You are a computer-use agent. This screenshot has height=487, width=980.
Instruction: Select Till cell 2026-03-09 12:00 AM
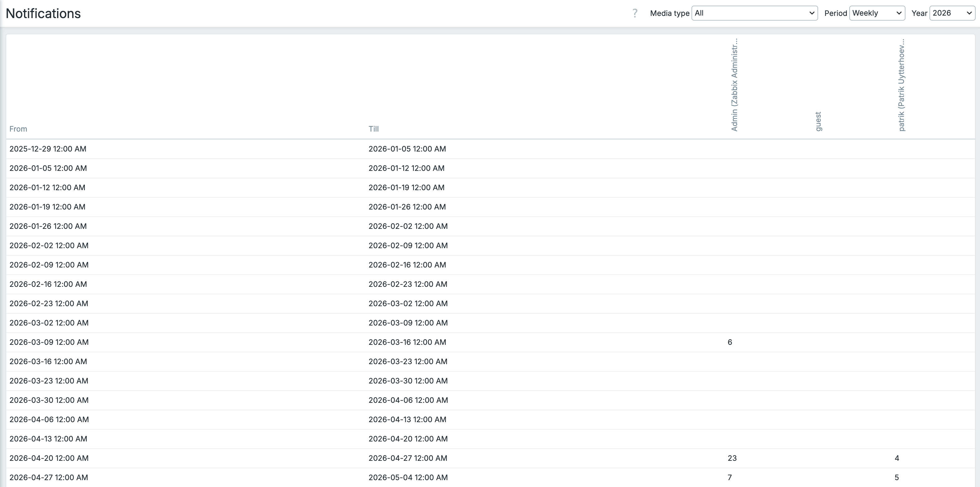point(408,323)
